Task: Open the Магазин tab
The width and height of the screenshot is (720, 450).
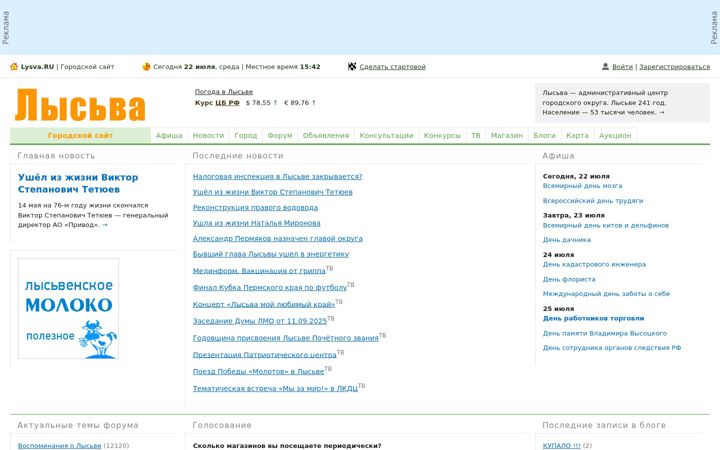Action: click(507, 135)
